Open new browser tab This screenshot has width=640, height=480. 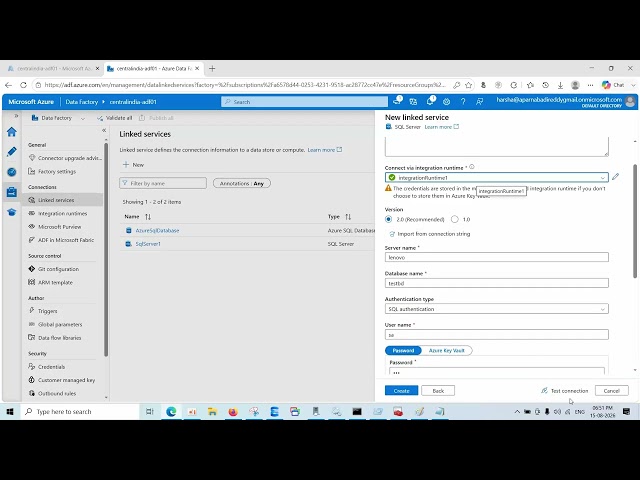tap(212, 69)
